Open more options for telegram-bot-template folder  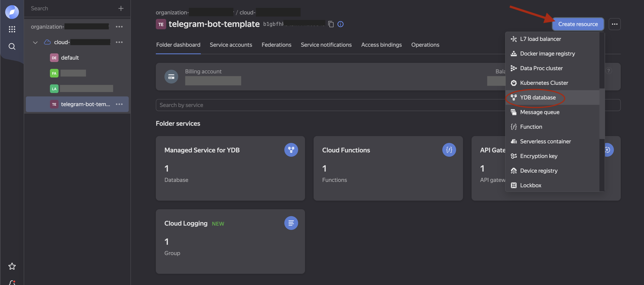(119, 104)
